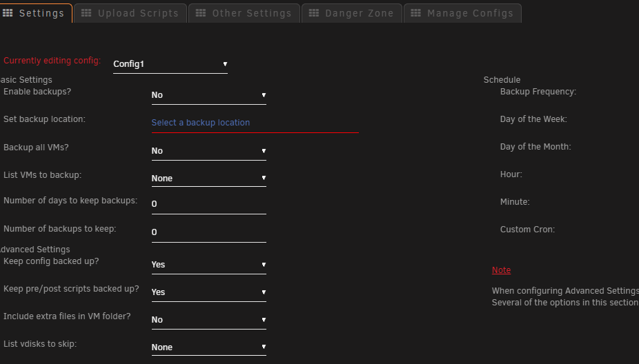This screenshot has height=364, width=639.
Task: Open the Include extra files in VM folder dropdown
Action: pyautogui.click(x=208, y=320)
